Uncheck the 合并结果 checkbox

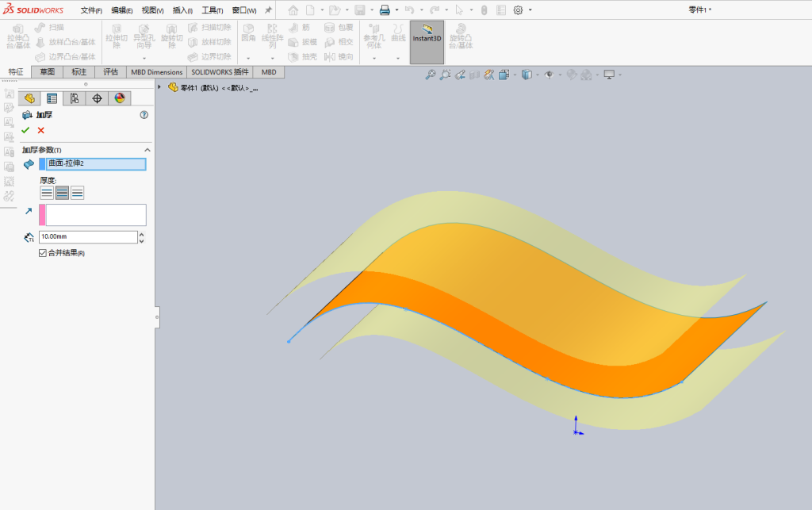tap(43, 253)
